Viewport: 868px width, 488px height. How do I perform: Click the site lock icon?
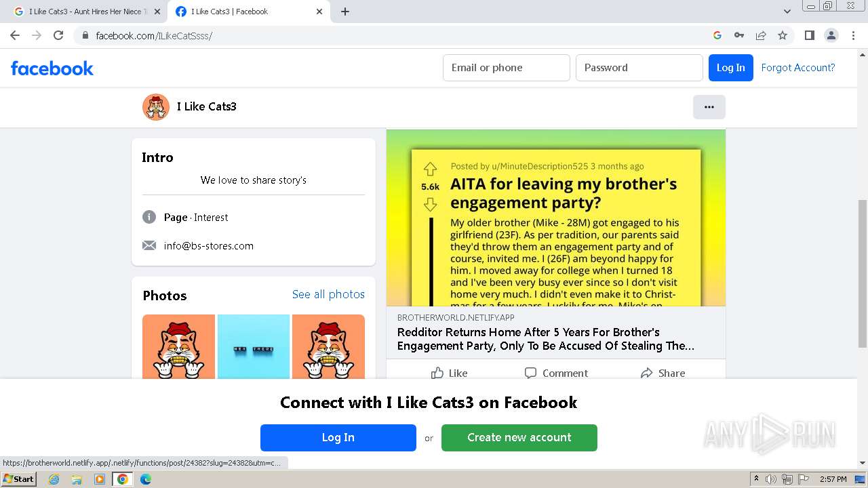click(85, 35)
